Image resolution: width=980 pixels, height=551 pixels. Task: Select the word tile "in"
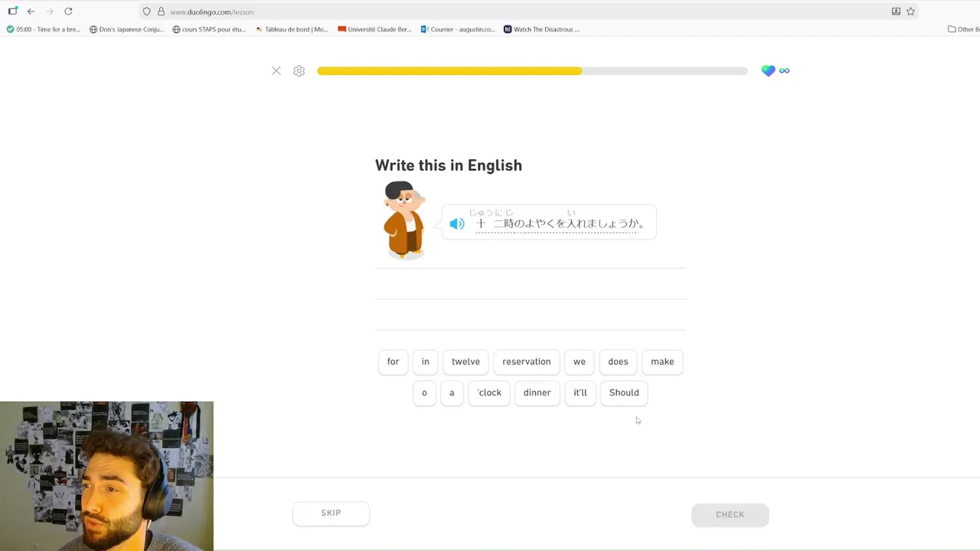(426, 361)
